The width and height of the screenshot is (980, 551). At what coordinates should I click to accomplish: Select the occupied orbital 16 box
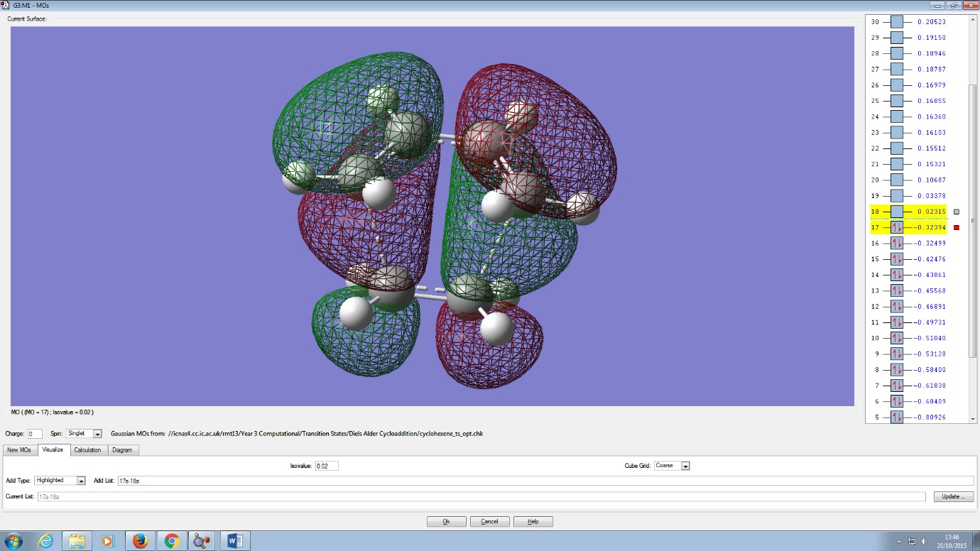(x=897, y=244)
